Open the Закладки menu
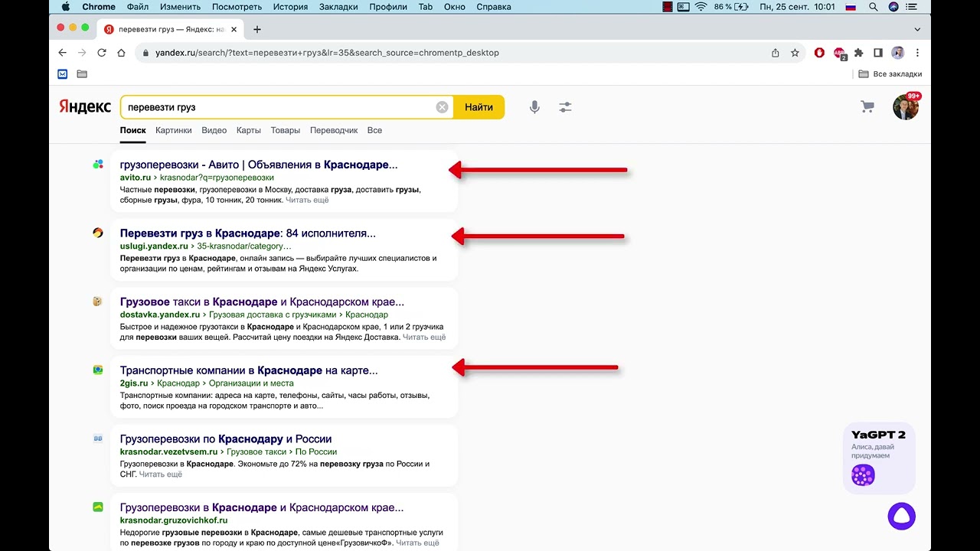Image resolution: width=980 pixels, height=551 pixels. (x=338, y=7)
